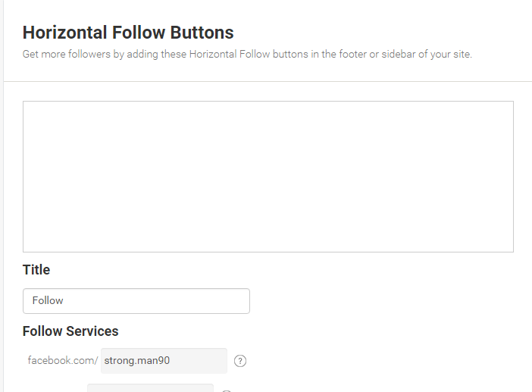Click the "Follow Services" heading

coord(70,331)
